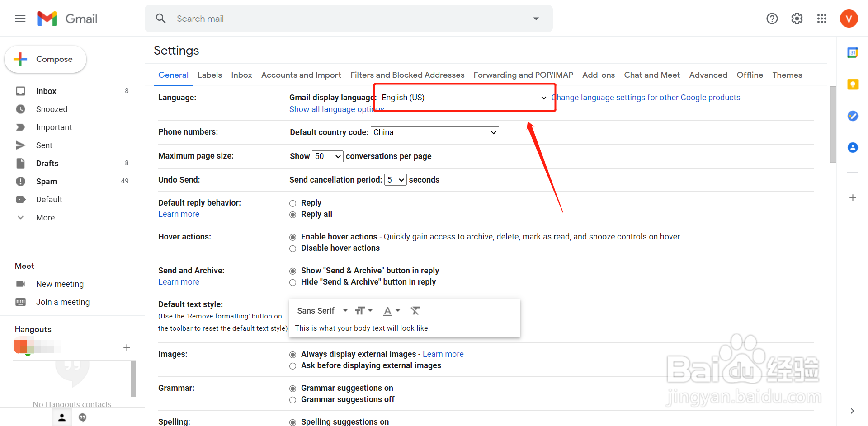Open the Tasks side panel icon

[x=853, y=116]
